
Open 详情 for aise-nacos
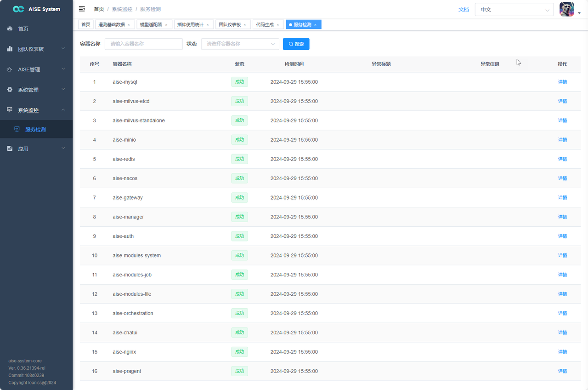(562, 178)
